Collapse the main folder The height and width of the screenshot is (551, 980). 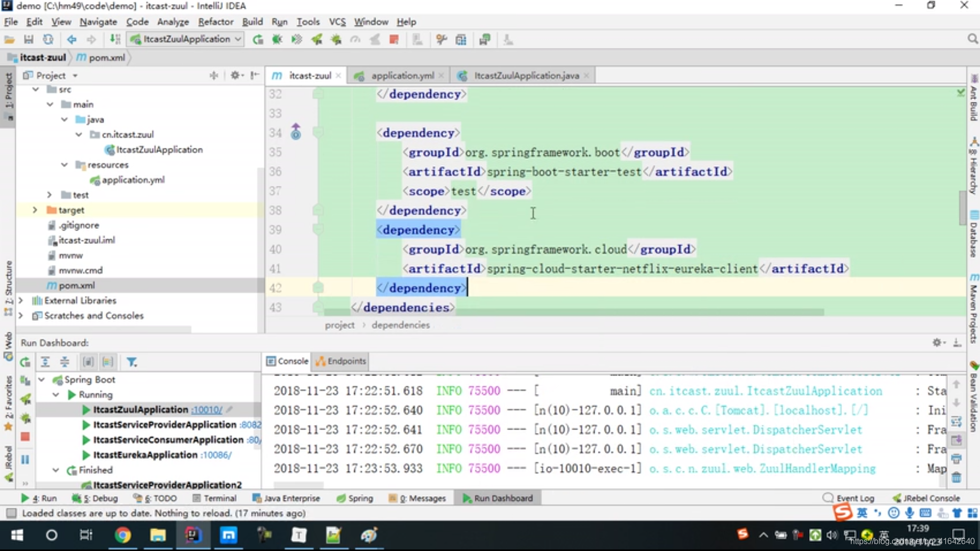coord(50,104)
